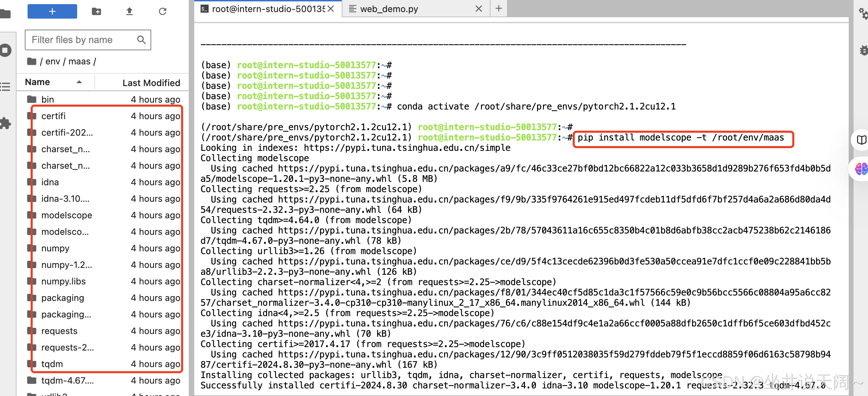Click the upload files icon

[130, 11]
